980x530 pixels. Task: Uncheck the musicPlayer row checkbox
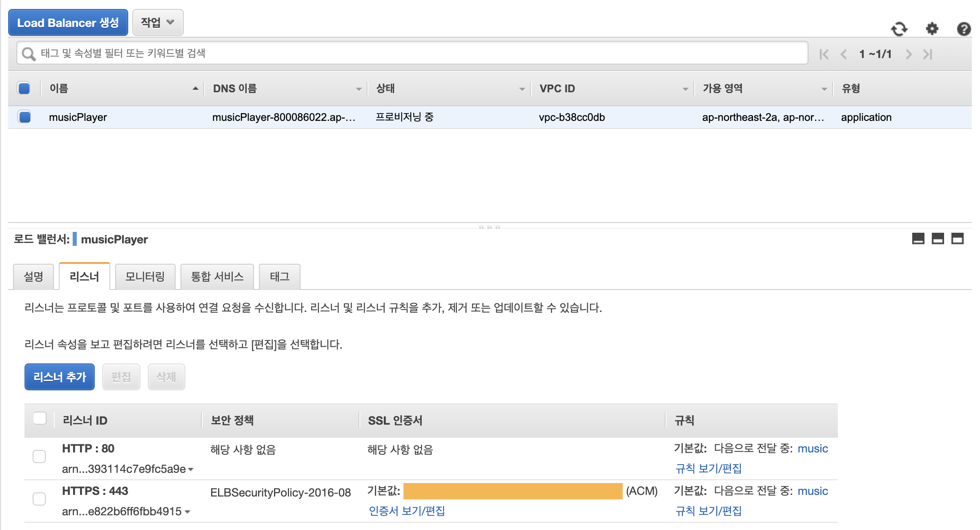tap(25, 117)
